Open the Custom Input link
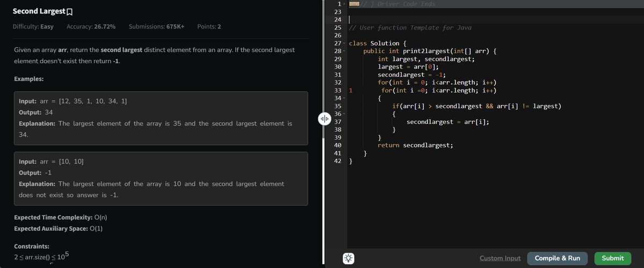This screenshot has height=268, width=644. click(500, 258)
